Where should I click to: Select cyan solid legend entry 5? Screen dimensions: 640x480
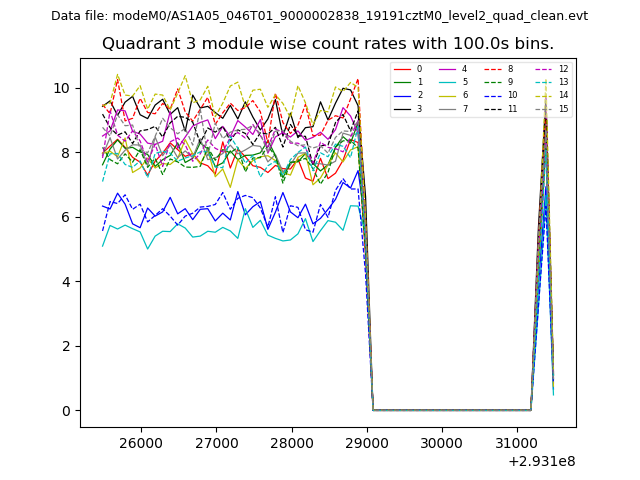click(x=446, y=82)
